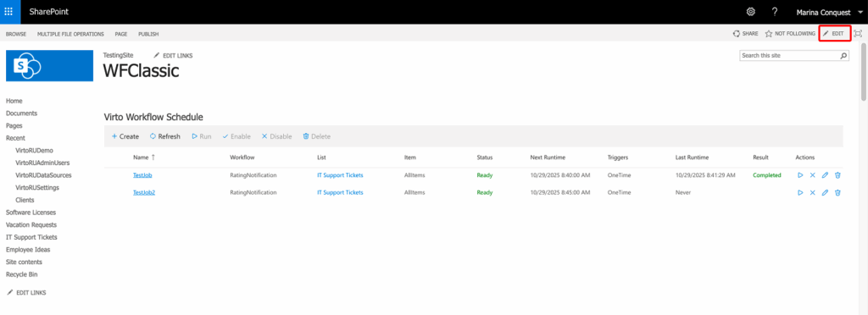Open Employee Ideas in navigation
The height and width of the screenshot is (315, 868).
point(28,250)
